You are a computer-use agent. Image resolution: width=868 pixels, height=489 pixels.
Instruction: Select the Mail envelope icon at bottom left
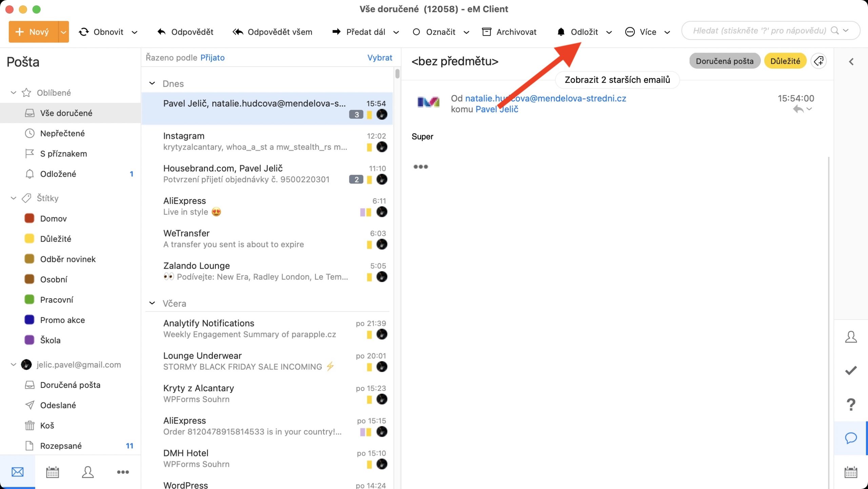pos(17,472)
